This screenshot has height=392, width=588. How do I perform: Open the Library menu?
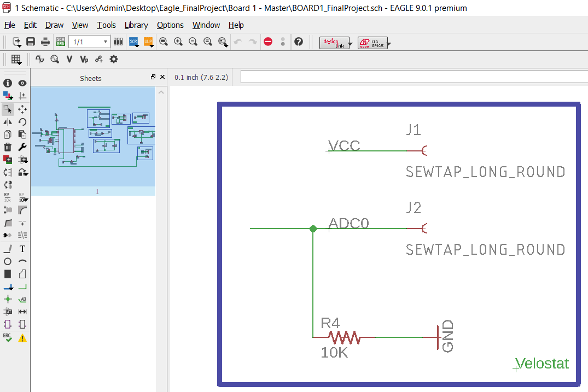tap(136, 25)
